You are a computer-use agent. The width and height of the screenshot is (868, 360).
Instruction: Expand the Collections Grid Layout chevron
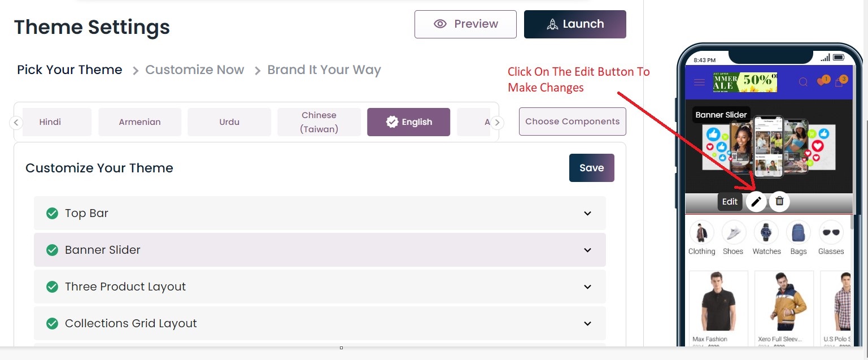pos(587,323)
